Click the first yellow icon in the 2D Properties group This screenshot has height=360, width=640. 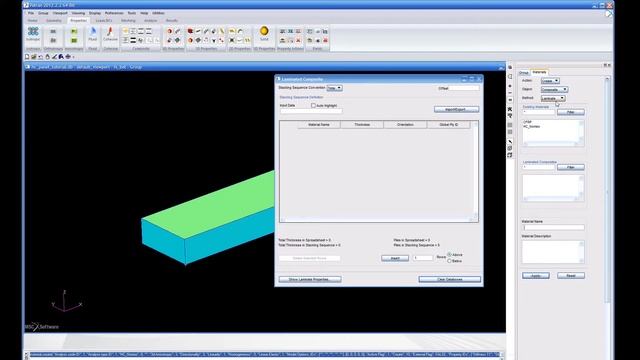[x=232, y=31]
